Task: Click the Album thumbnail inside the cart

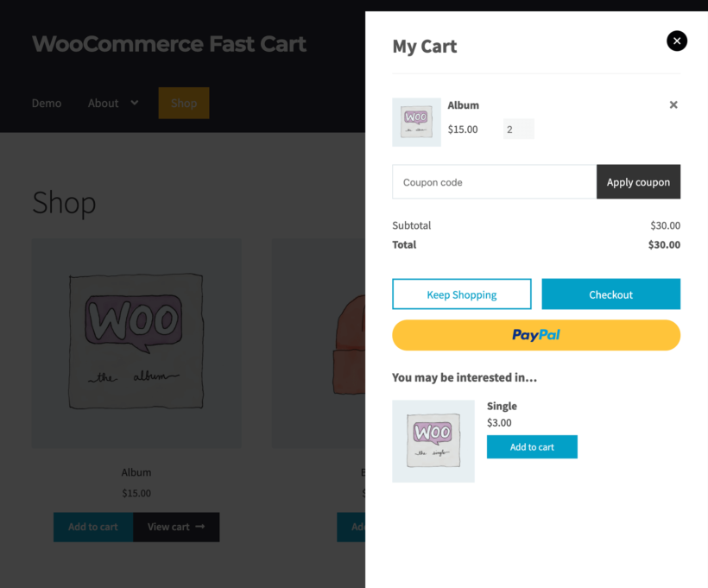Action: pos(416,123)
